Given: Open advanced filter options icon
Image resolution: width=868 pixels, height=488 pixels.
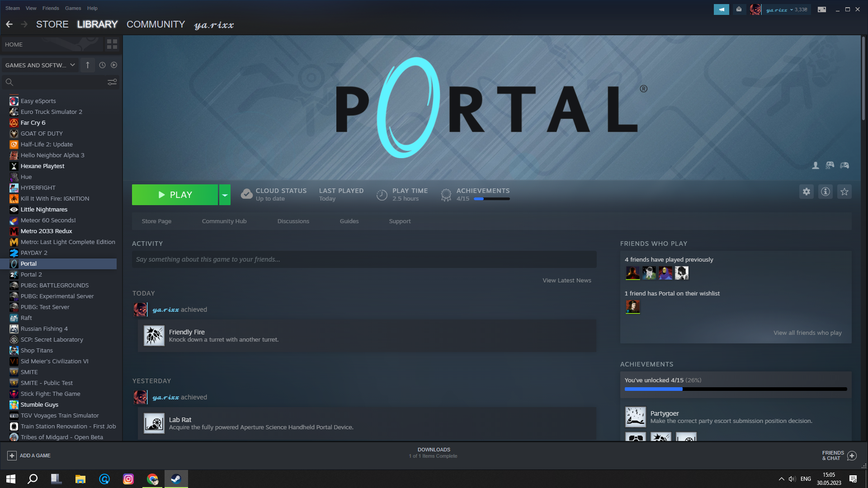Looking at the screenshot, I should click(x=112, y=82).
